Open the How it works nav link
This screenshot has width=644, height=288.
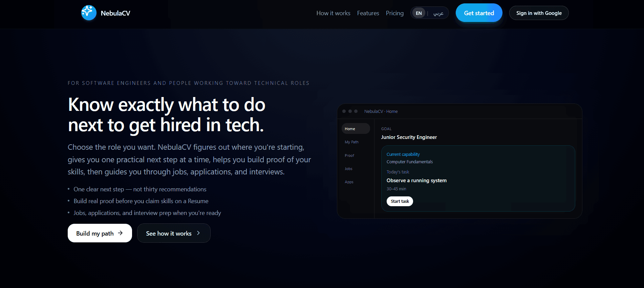click(333, 13)
